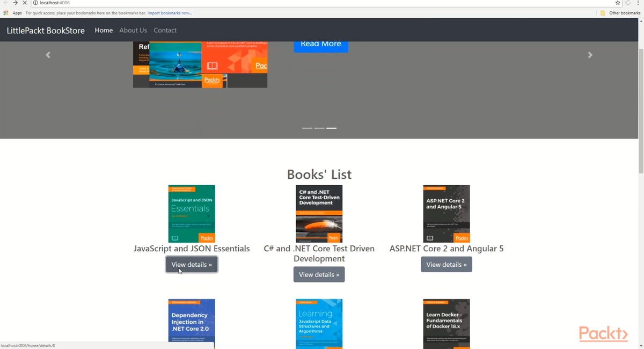Open Home navigation item
This screenshot has width=644, height=349.
pyautogui.click(x=104, y=31)
